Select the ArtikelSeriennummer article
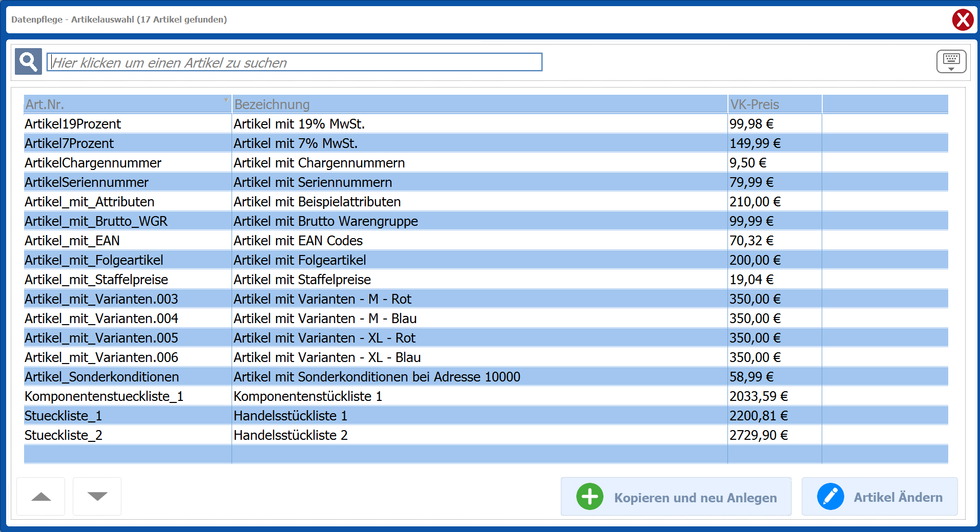This screenshot has width=980, height=532. pos(87,182)
